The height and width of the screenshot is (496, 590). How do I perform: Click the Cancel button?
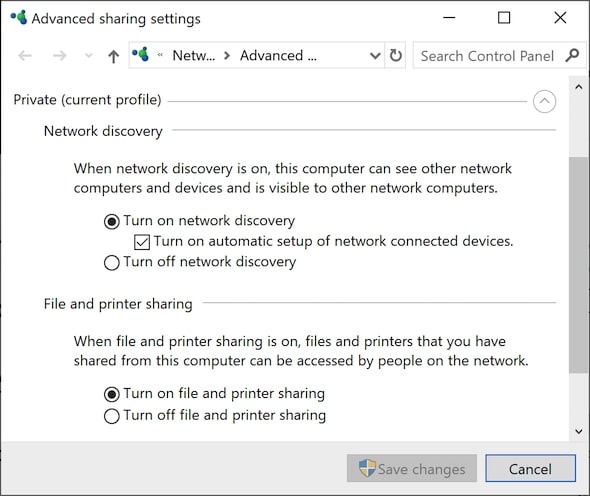530,468
